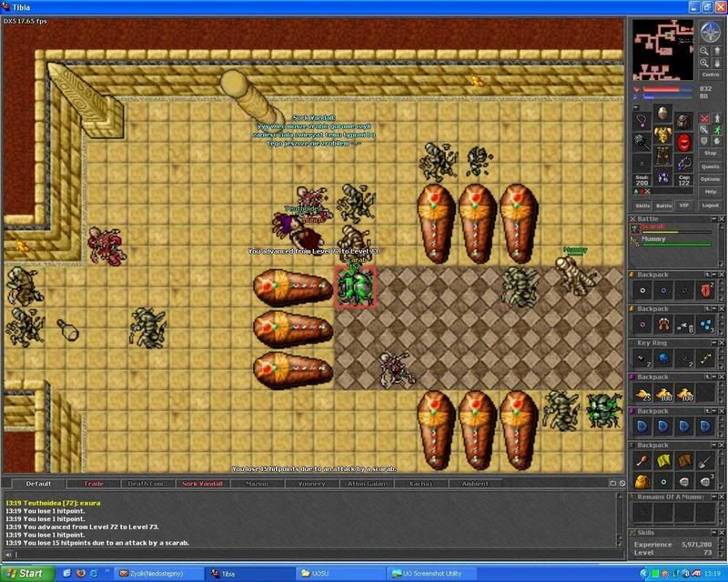Click the golden armor slot
The height and width of the screenshot is (582, 728).
(663, 134)
